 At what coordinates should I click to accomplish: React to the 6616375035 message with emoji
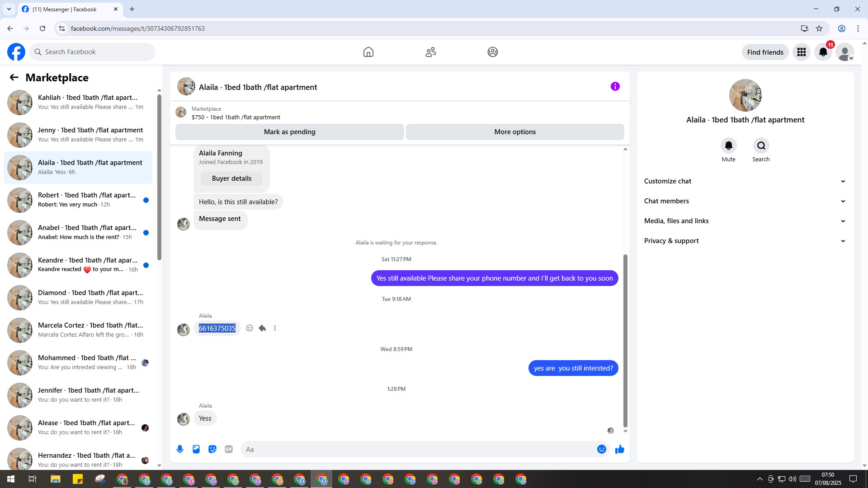250,328
